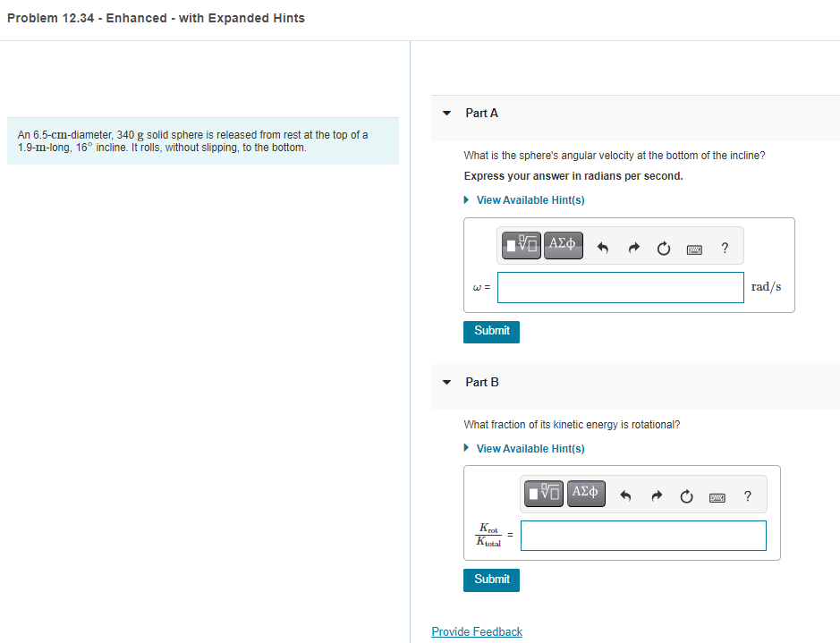
Task: Click the undo icon in Part A toolbar
Action: 602,248
